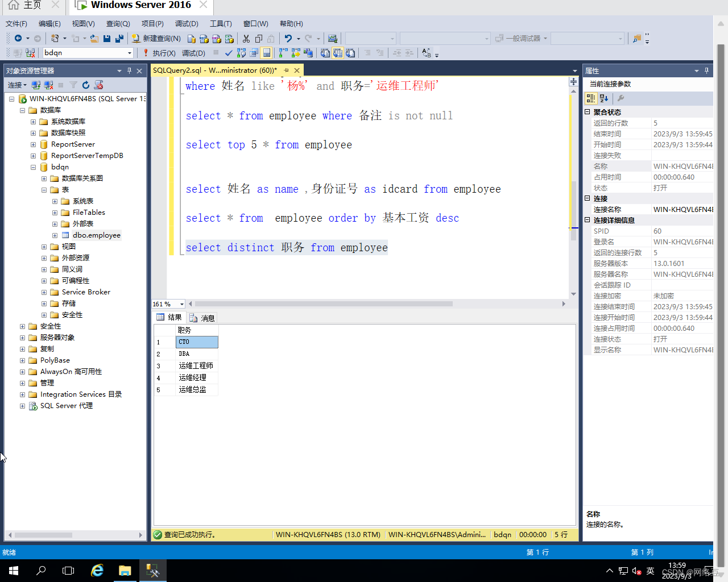Switch to the 消息 tab
This screenshot has height=582, width=728.
[x=202, y=318]
